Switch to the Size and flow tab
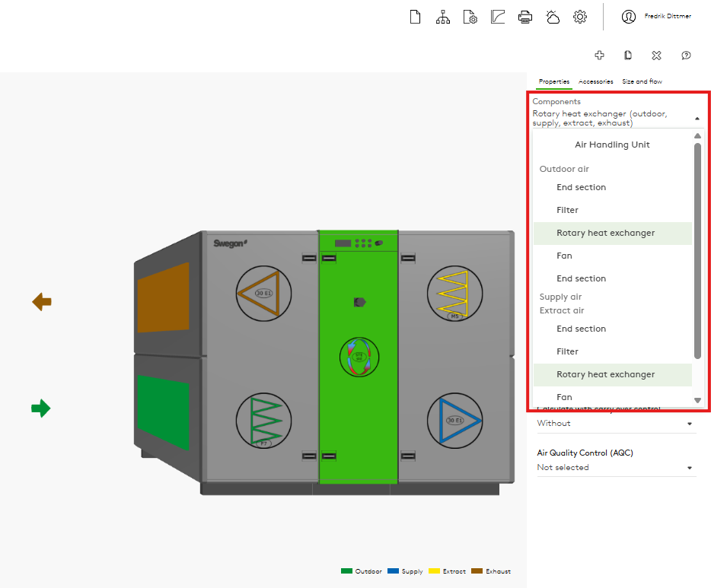Screen dimensions: 711x588 pos(642,81)
